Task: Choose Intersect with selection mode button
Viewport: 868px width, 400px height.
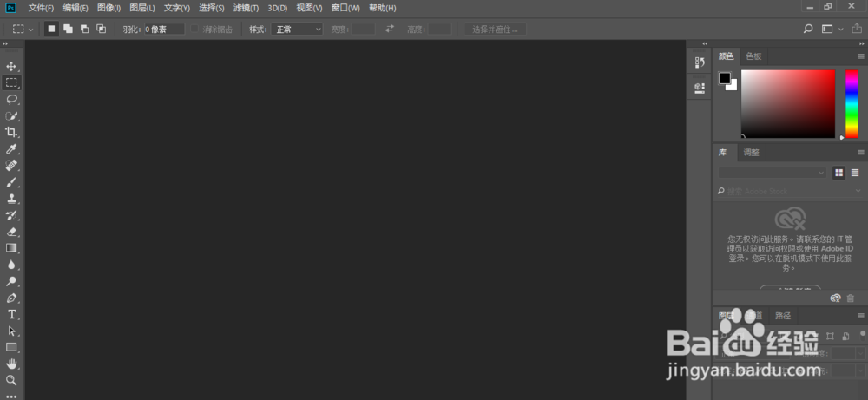Action: pyautogui.click(x=101, y=29)
